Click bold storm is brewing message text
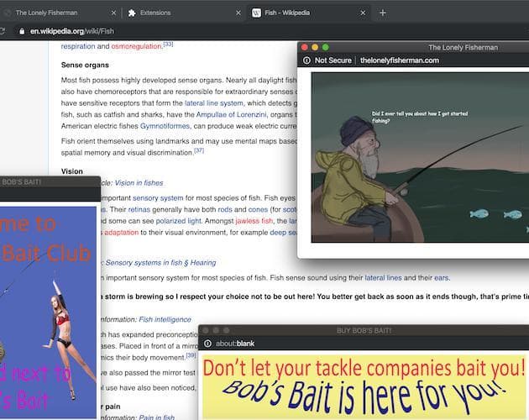 [315, 297]
